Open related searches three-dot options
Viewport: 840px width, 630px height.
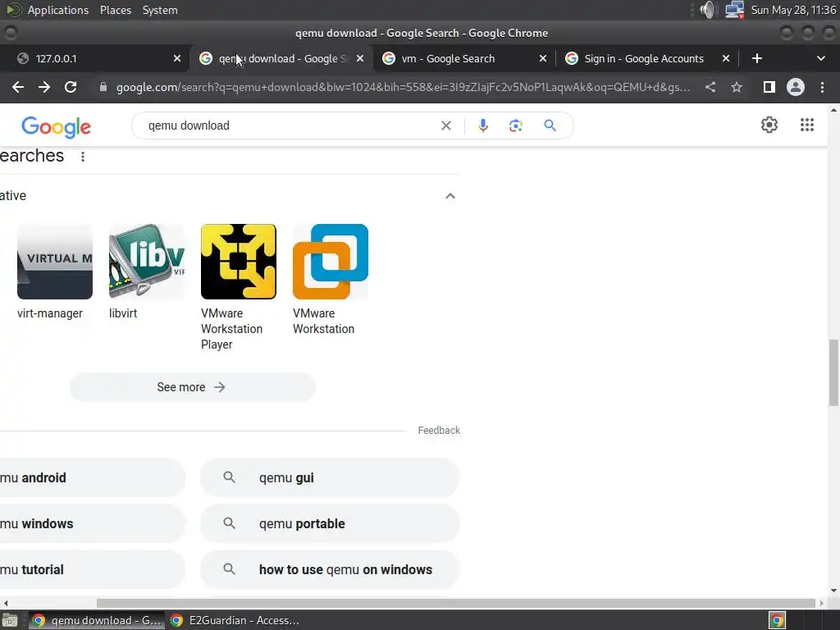click(83, 157)
